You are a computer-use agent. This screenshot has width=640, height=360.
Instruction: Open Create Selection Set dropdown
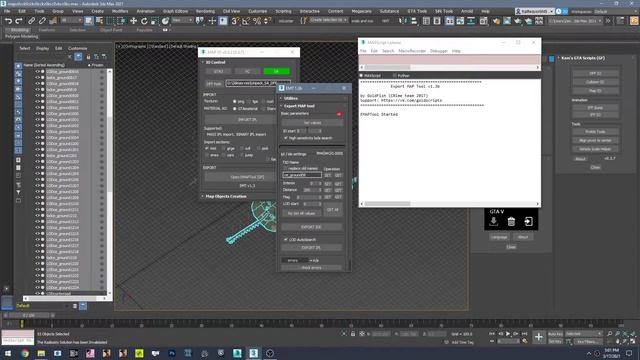point(329,20)
